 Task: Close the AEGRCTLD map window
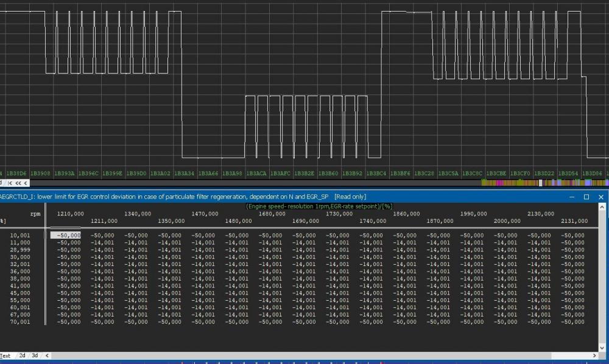[600, 197]
